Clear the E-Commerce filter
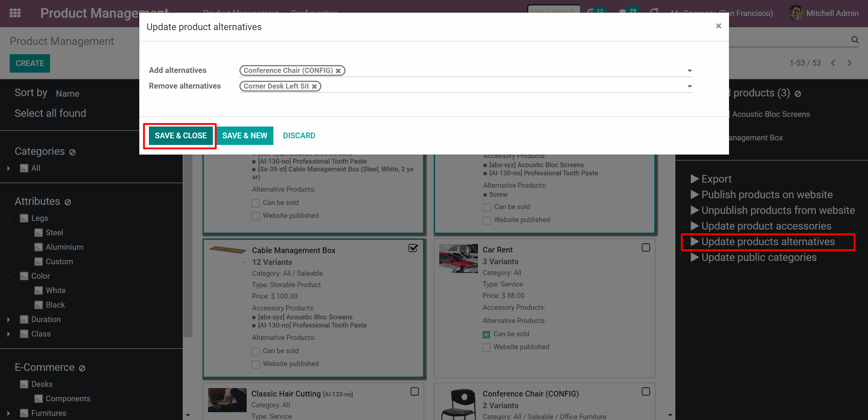Screen dimensions: 868x420 81,368
